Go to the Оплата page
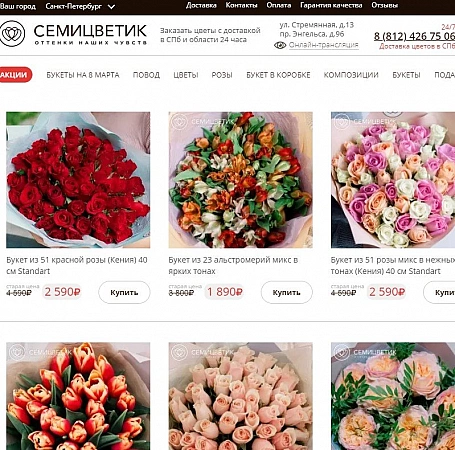Screen dimensions: 455x450 [279, 5]
